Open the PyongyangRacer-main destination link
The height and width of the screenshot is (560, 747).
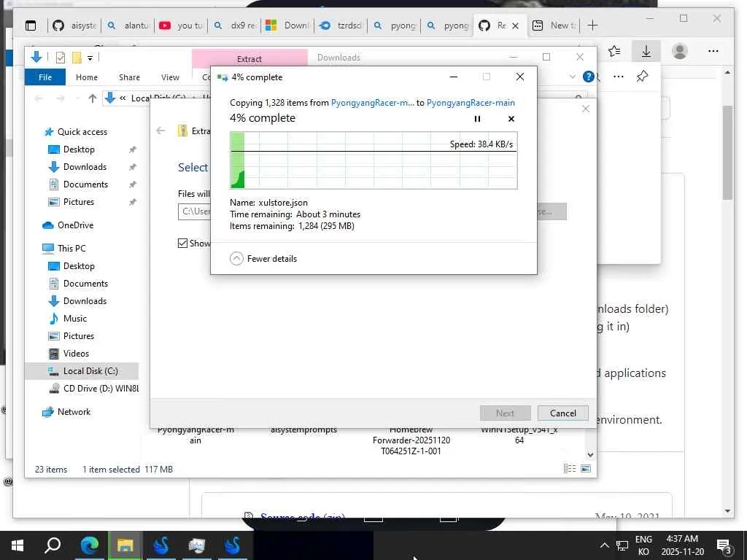(x=471, y=103)
